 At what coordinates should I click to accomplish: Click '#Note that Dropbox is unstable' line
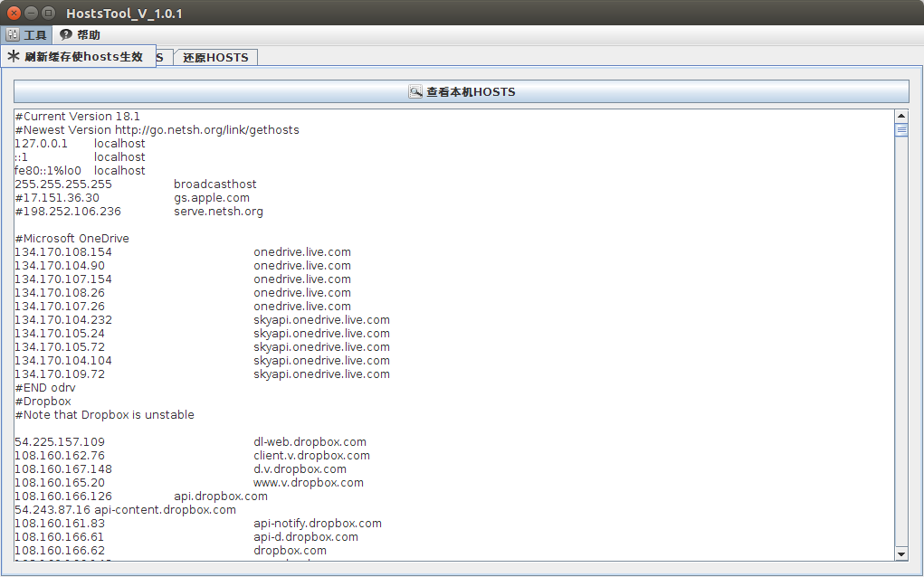[104, 415]
